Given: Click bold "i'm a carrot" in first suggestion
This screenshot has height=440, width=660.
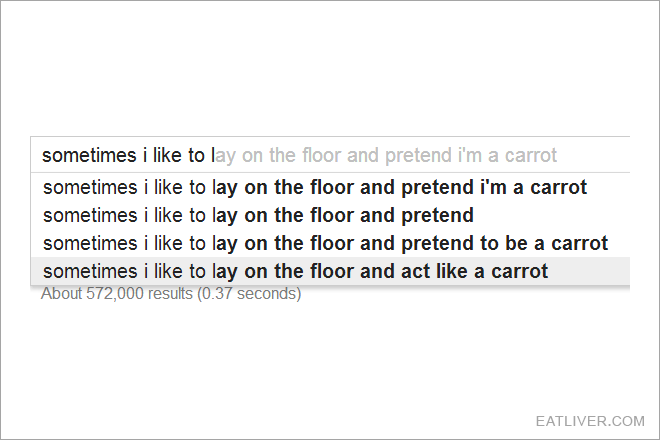Looking at the screenshot, I should (533, 187).
